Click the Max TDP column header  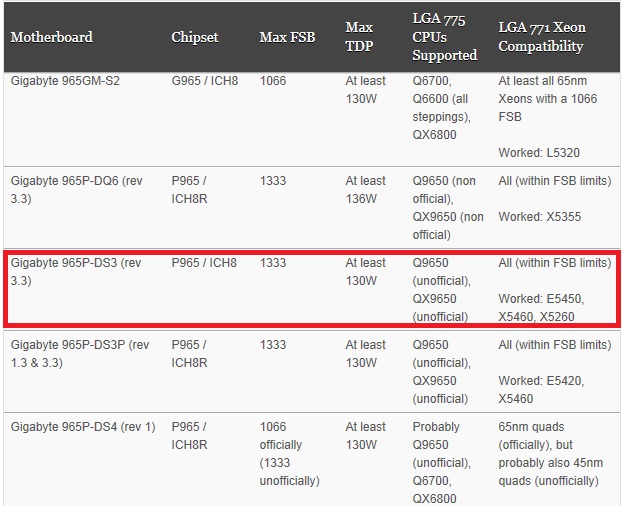(359, 37)
